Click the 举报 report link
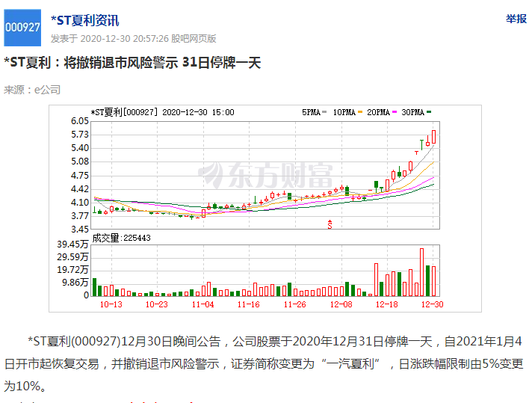 pyautogui.click(x=516, y=19)
